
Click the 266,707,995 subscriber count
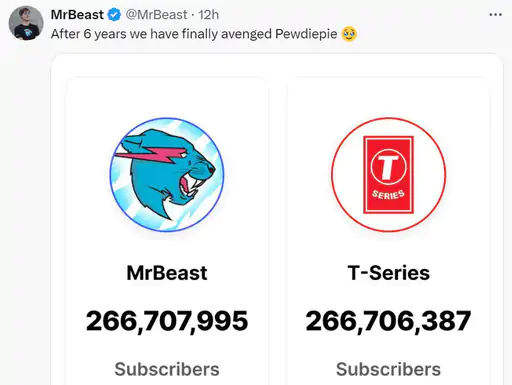point(167,321)
